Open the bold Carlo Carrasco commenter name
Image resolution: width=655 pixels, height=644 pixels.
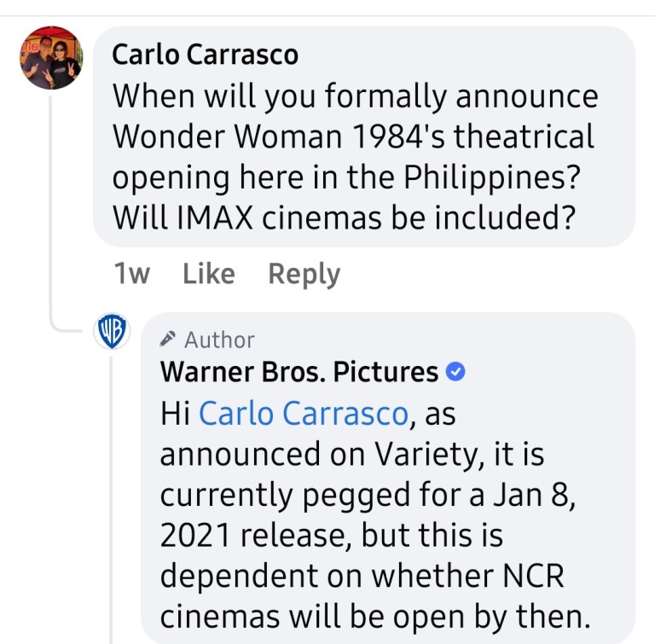pyautogui.click(x=206, y=55)
